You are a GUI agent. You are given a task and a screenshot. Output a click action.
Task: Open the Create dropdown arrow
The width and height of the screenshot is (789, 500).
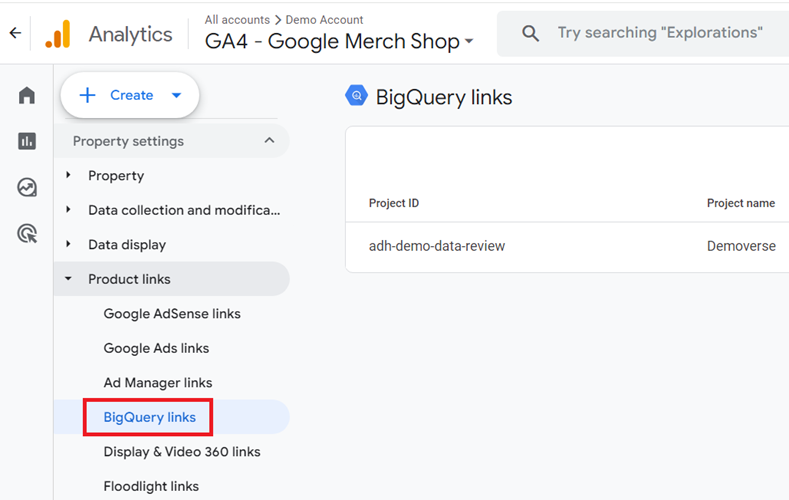176,95
